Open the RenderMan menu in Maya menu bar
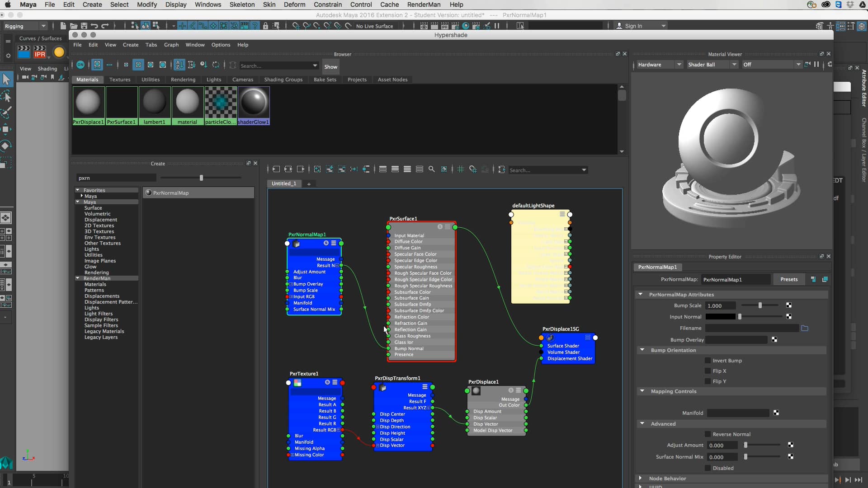 pos(423,5)
